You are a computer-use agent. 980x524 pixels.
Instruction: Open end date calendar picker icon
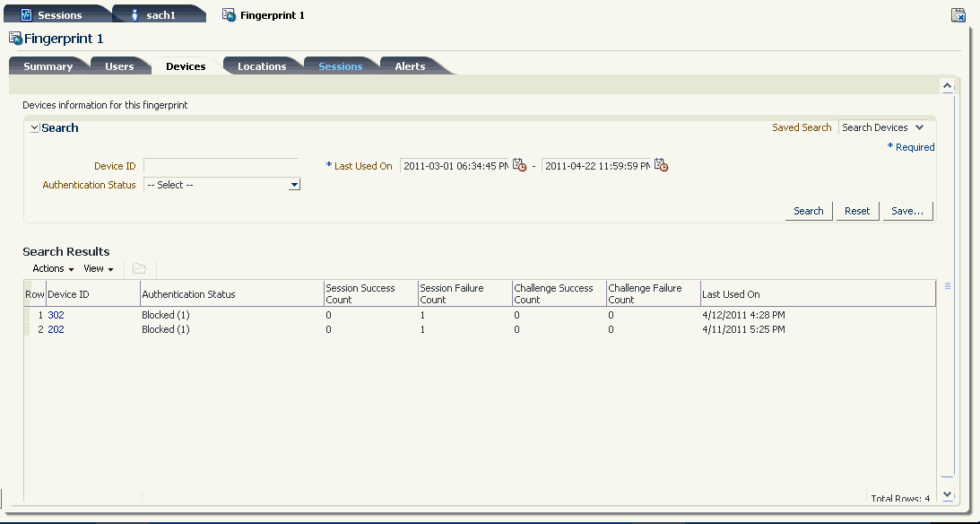click(661, 166)
